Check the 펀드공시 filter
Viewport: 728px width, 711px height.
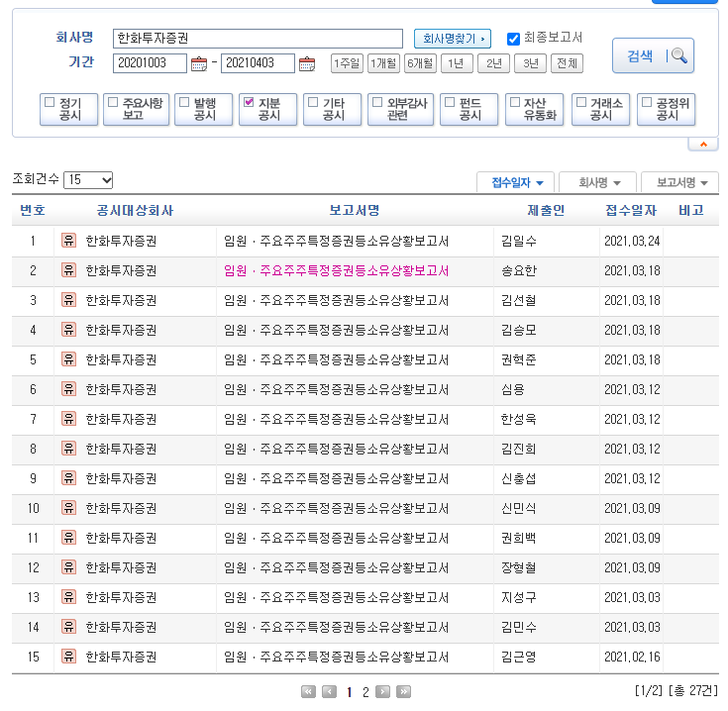click(x=450, y=102)
